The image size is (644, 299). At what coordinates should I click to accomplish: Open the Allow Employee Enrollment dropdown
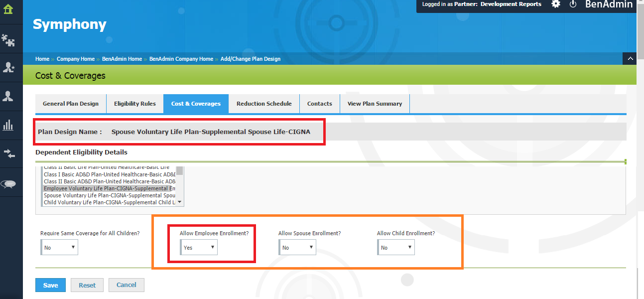point(199,248)
